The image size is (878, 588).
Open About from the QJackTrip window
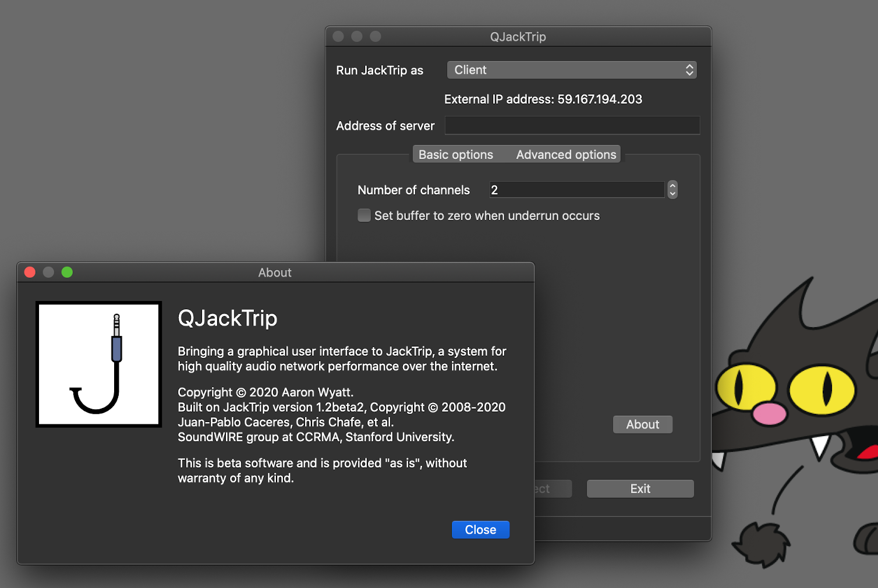point(643,424)
